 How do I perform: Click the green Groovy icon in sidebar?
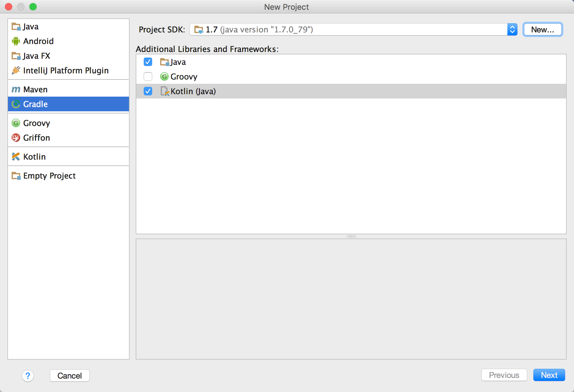[16, 123]
